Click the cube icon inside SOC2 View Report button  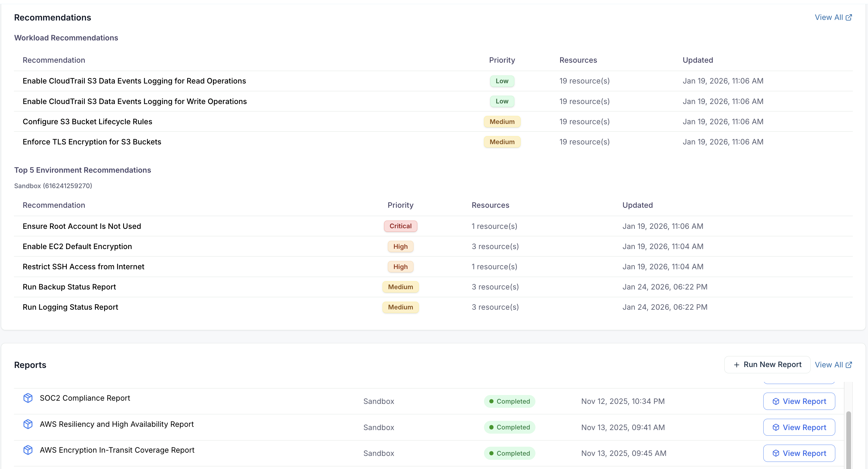pyautogui.click(x=776, y=401)
